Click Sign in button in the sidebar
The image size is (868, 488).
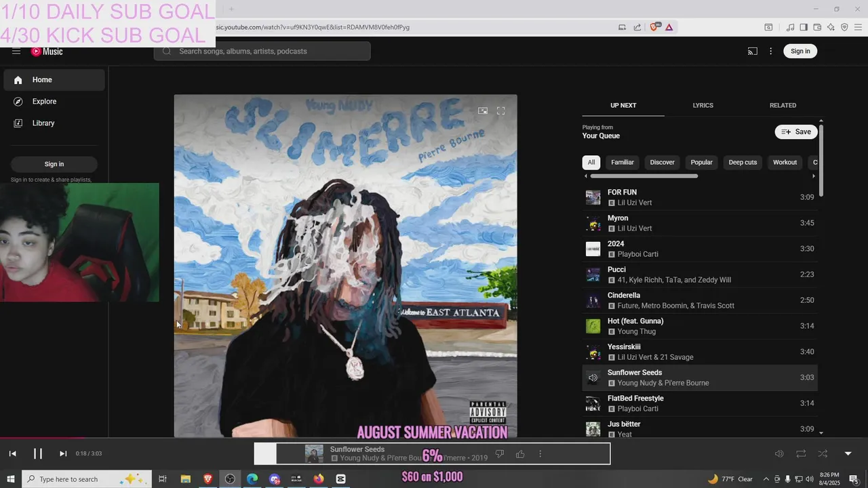(54, 164)
